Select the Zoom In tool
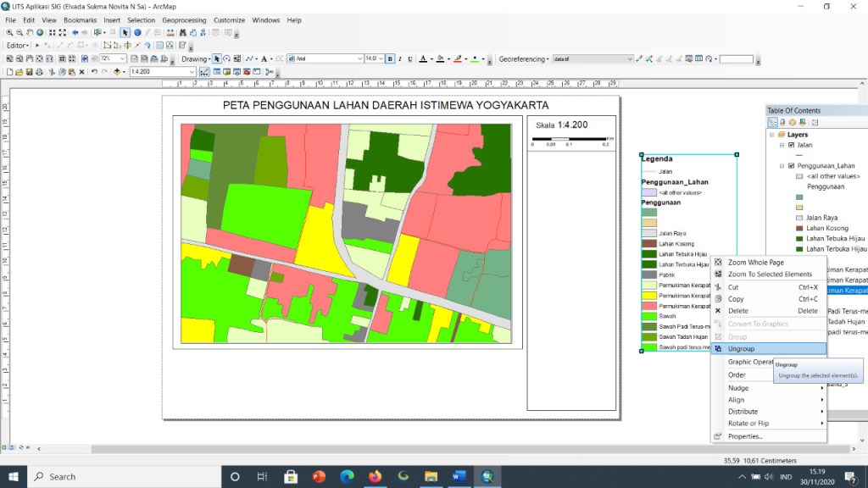This screenshot has width=868, height=488. (9, 33)
